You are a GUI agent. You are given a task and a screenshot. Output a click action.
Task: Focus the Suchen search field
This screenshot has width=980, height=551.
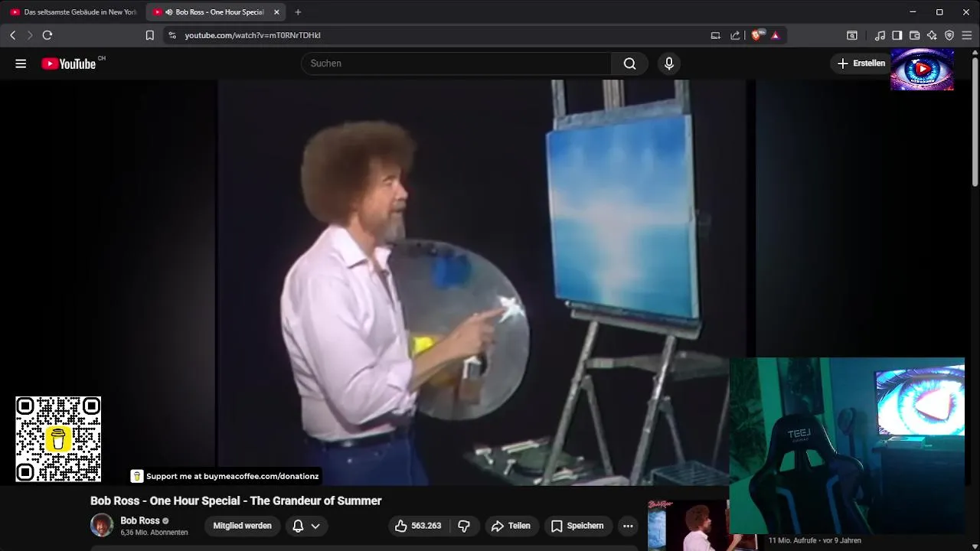click(x=456, y=64)
